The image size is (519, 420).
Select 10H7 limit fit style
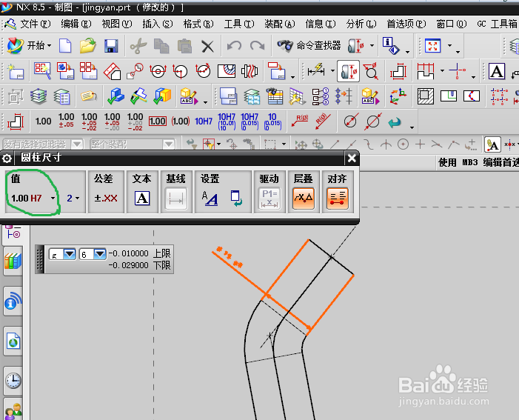(204, 121)
